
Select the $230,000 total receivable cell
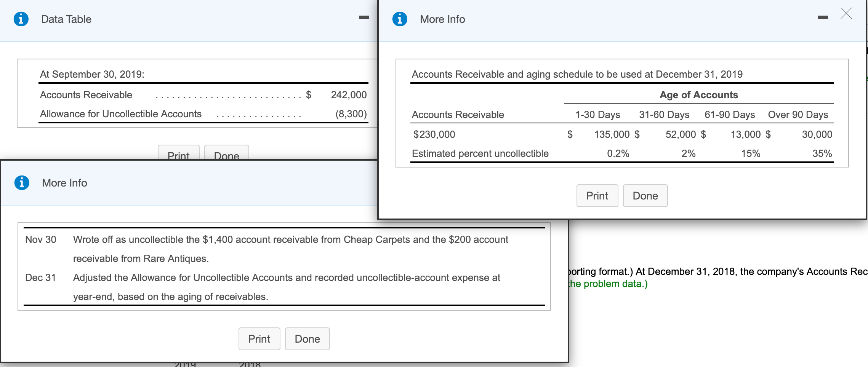(x=434, y=134)
